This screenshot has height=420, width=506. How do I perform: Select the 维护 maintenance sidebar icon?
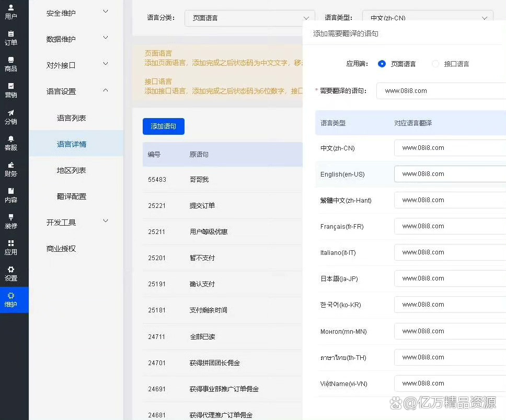click(x=14, y=300)
